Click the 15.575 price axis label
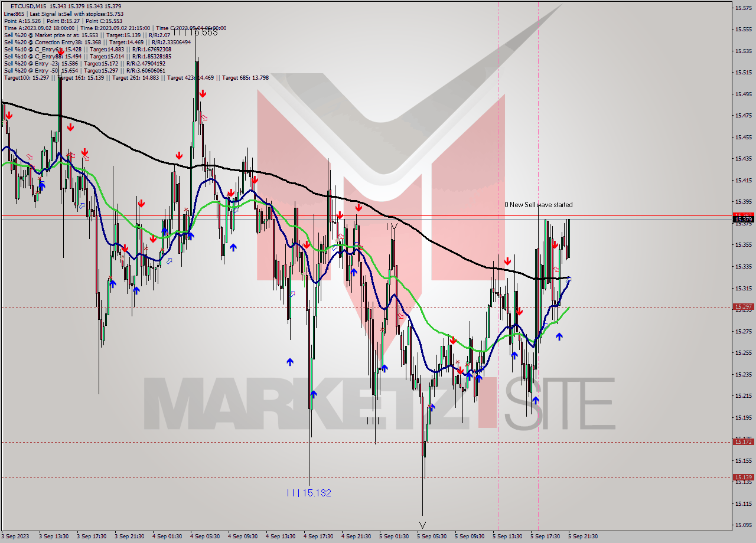This screenshot has height=543, width=756. (743, 8)
